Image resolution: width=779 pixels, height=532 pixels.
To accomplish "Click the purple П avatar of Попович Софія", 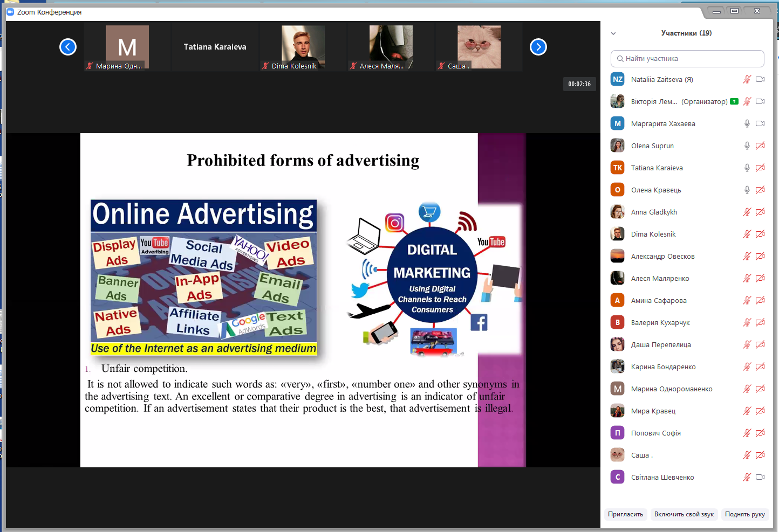I will 618,433.
